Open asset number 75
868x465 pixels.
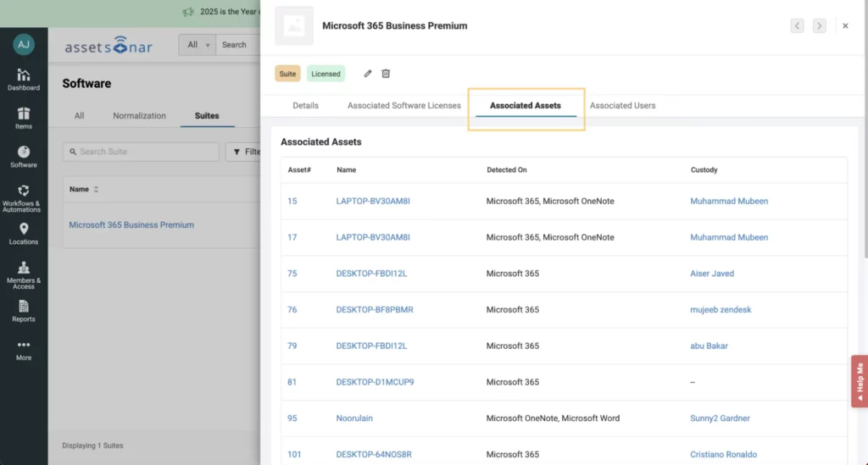coord(292,274)
